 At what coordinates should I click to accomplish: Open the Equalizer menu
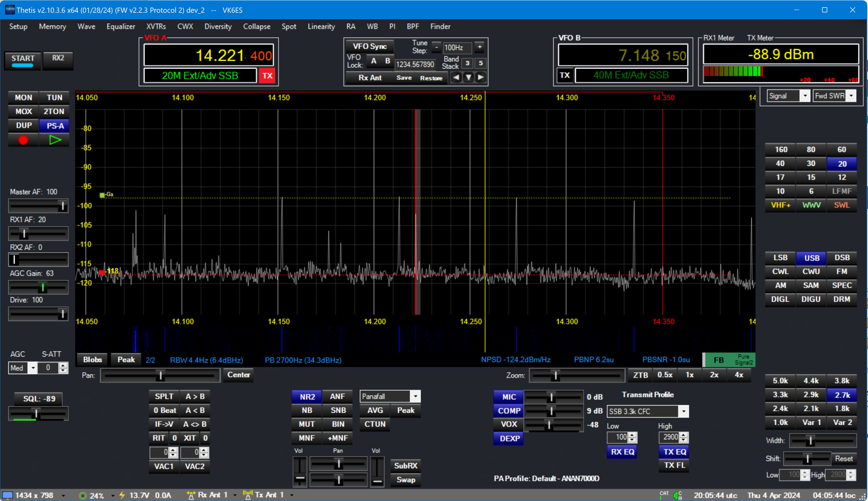click(x=120, y=27)
